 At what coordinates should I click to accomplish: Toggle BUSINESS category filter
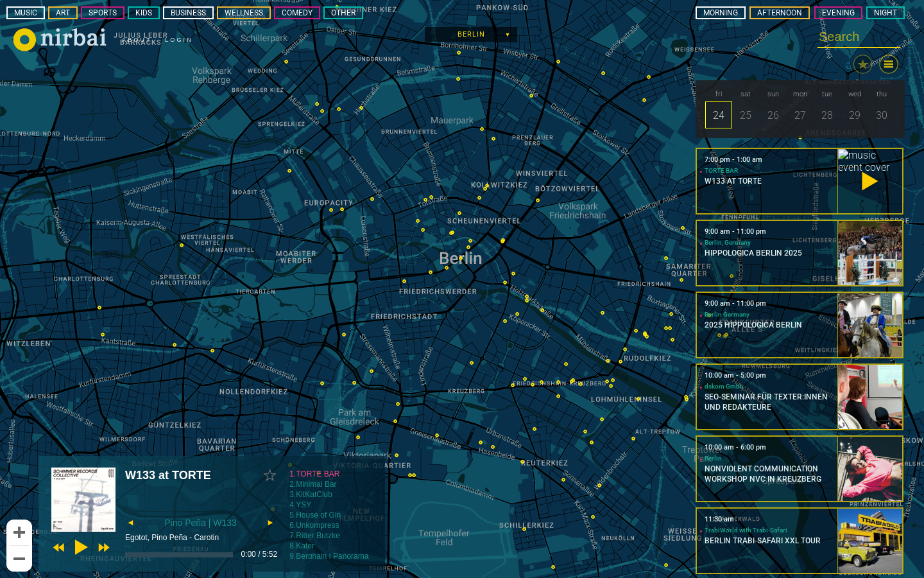pyautogui.click(x=188, y=13)
